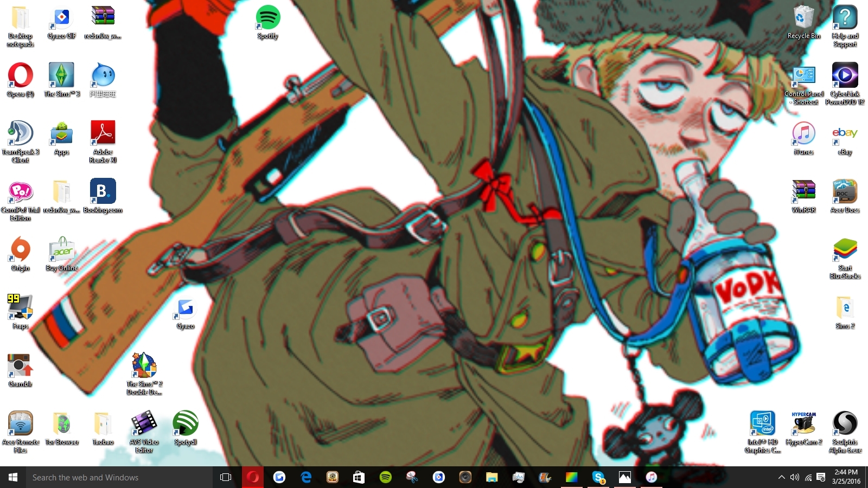Start The Sims 3 desktop shortcut
The image size is (868, 488).
(x=62, y=80)
